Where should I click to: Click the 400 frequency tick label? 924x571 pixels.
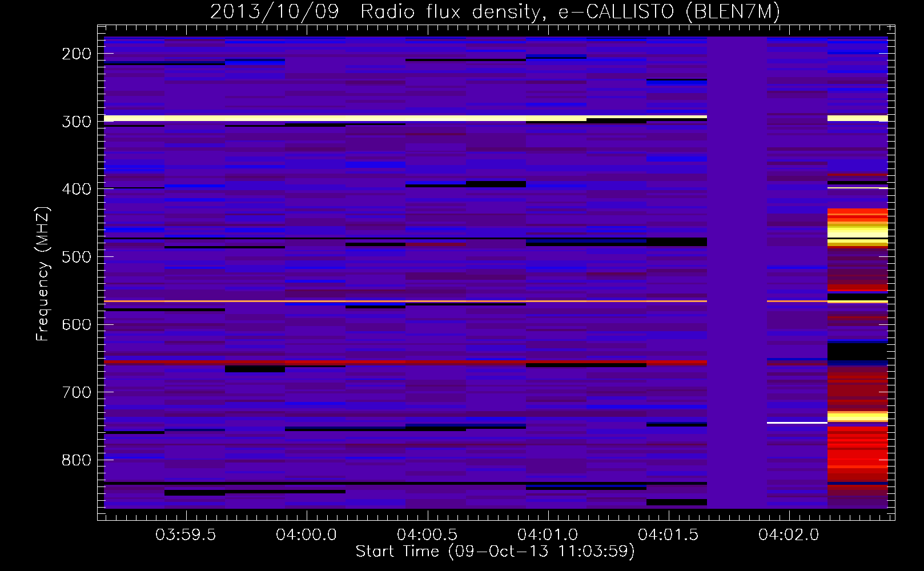tap(77, 189)
